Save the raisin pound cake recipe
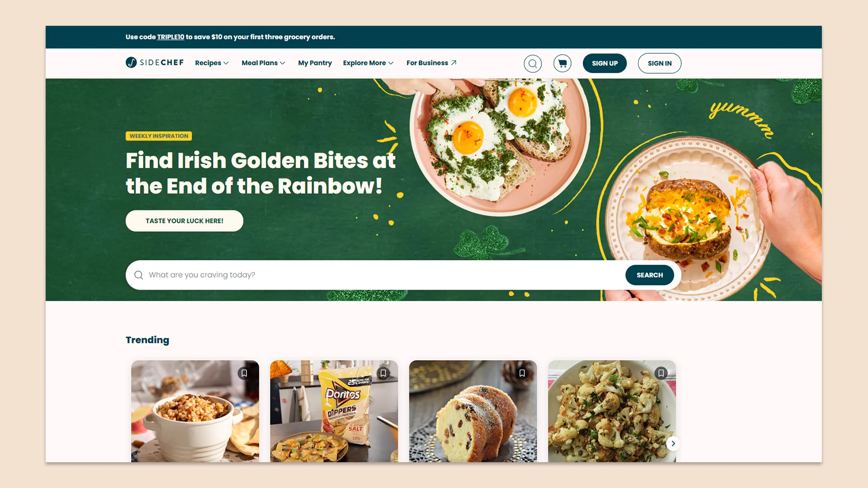This screenshot has height=488, width=868. coord(522,373)
